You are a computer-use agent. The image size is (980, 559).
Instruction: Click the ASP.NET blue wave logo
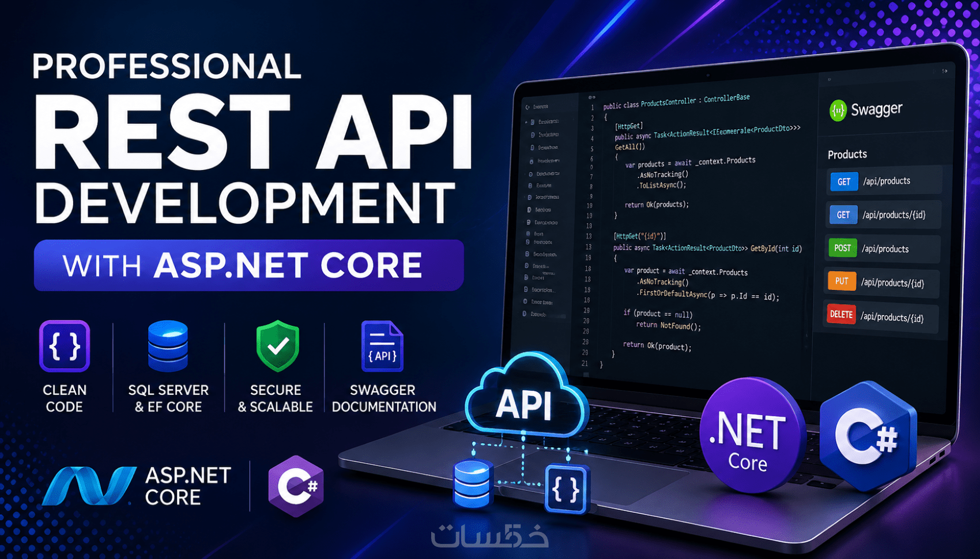[89, 486]
